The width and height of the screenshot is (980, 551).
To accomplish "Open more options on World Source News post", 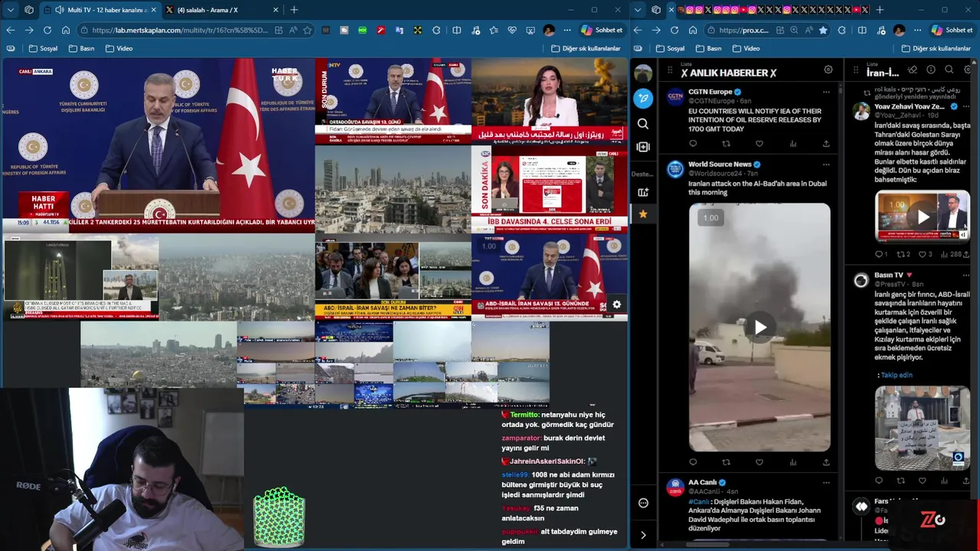I will point(826,165).
